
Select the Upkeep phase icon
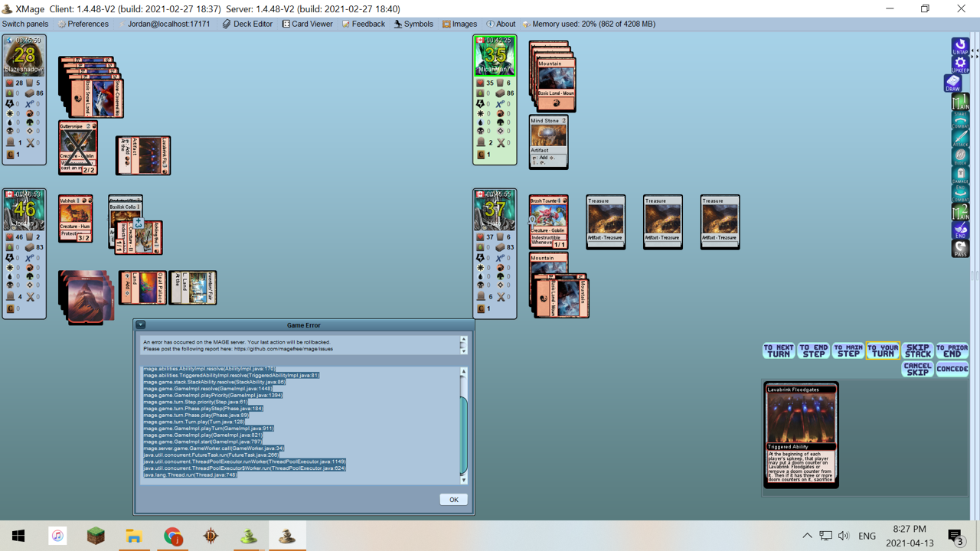click(960, 64)
